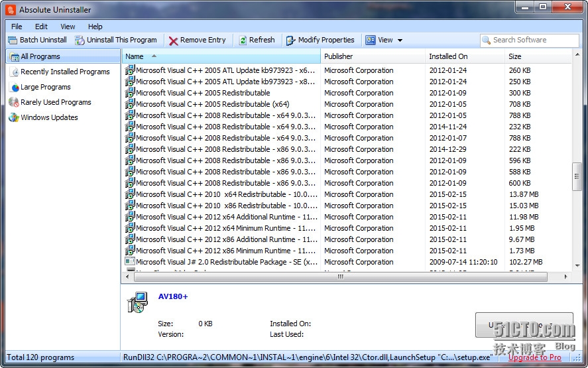This screenshot has height=368, width=588.
Task: Show Recently Installed Programs
Action: 65,72
